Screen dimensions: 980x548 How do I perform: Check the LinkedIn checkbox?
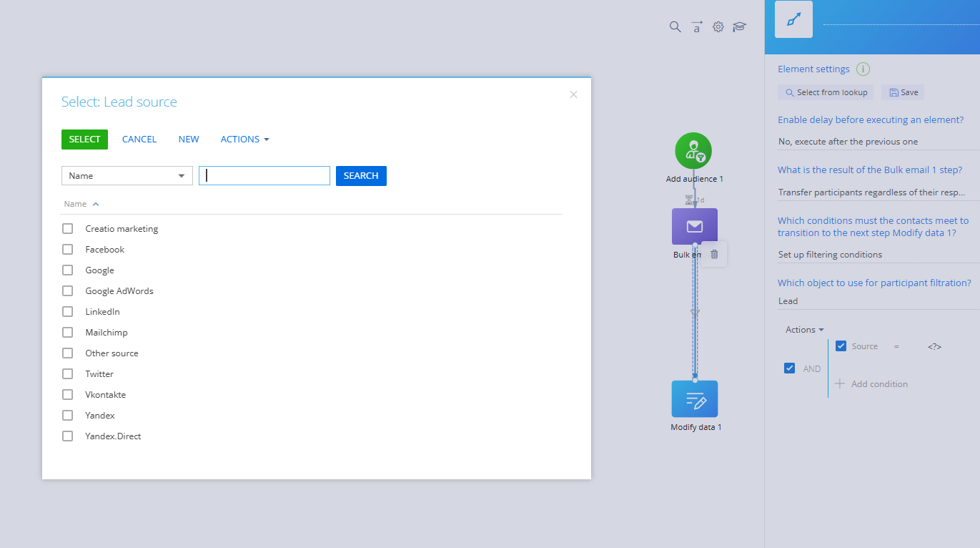pos(68,312)
